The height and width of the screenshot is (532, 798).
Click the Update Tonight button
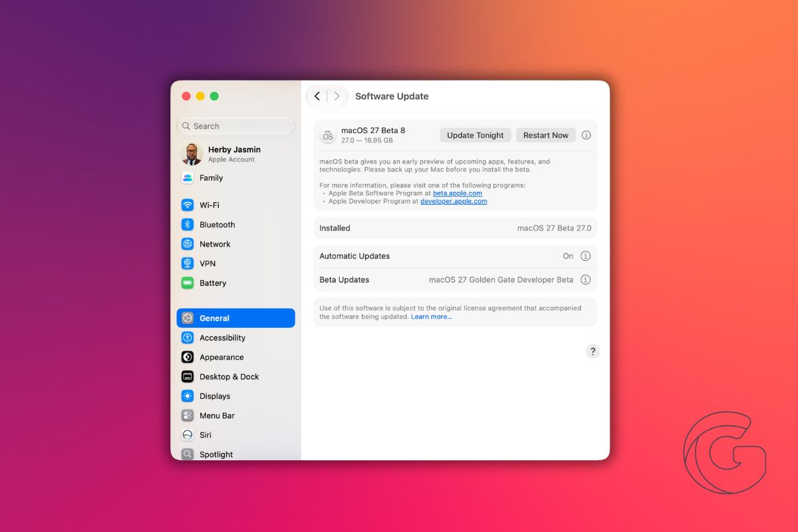pos(475,135)
